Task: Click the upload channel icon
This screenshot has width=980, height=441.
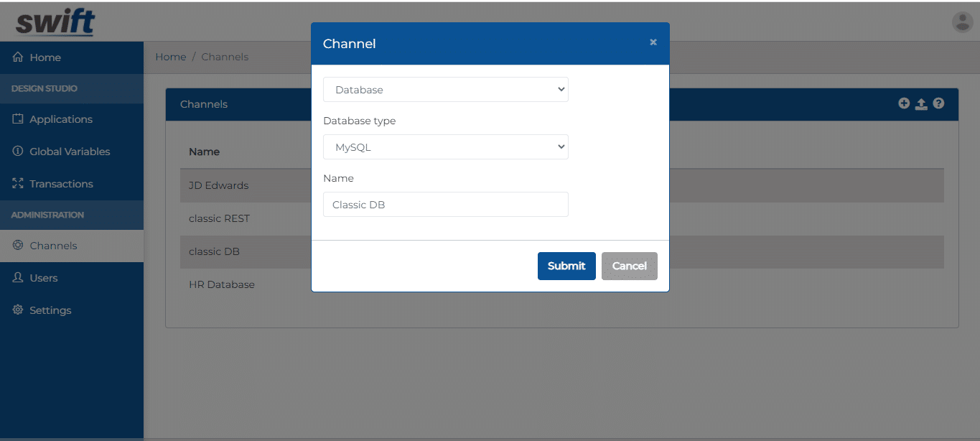Action: pyautogui.click(x=921, y=103)
